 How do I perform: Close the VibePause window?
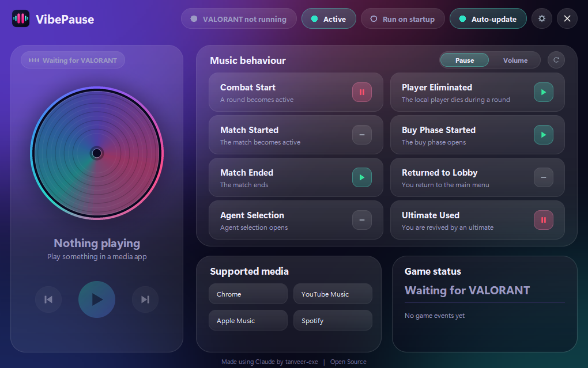[x=567, y=18]
